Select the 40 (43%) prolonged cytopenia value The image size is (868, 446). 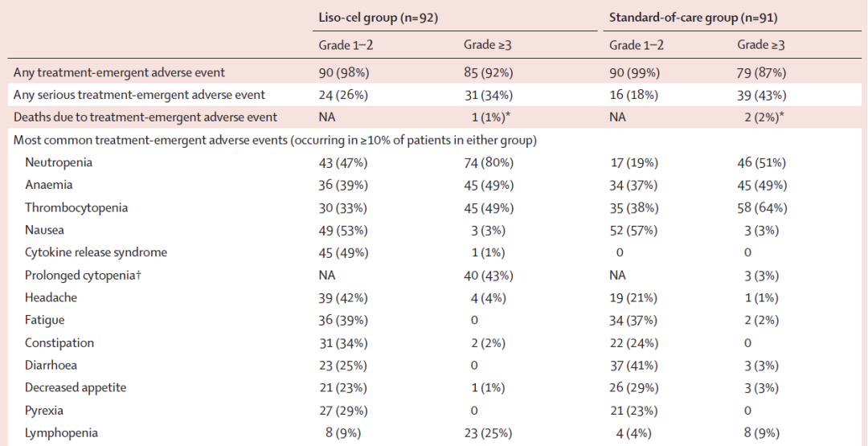(488, 275)
